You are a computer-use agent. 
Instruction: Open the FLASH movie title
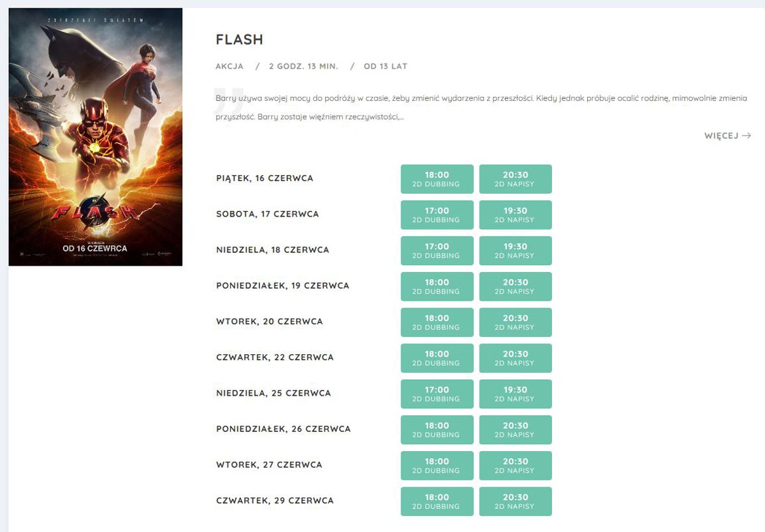point(240,40)
